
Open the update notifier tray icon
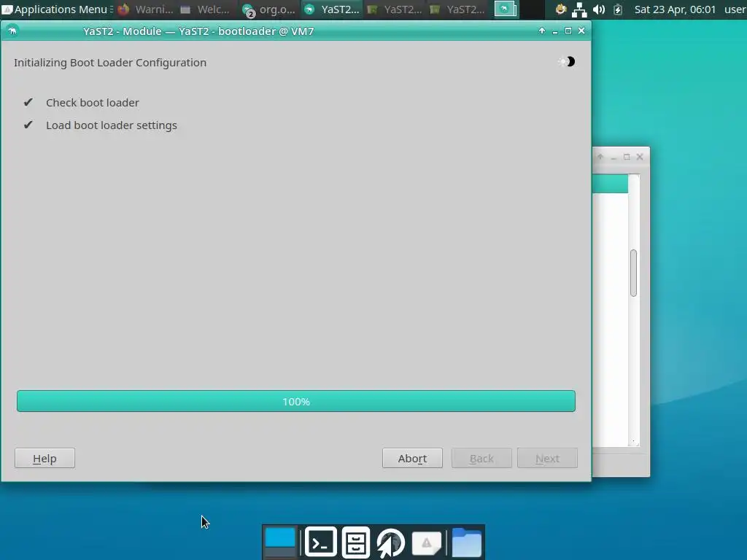(x=561, y=9)
